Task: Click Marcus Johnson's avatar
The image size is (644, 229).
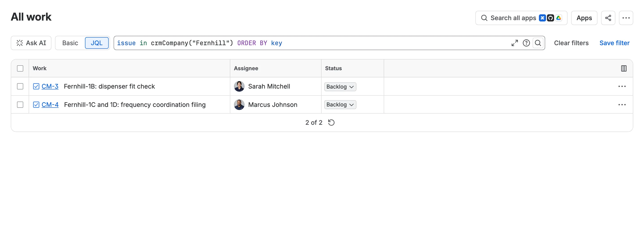Action: pyautogui.click(x=239, y=105)
